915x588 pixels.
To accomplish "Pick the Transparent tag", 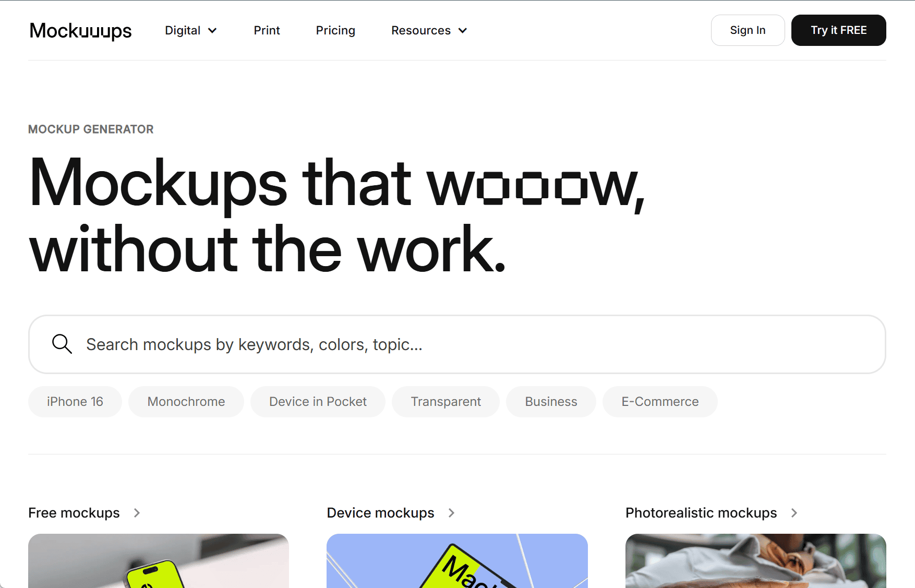I will coord(446,402).
